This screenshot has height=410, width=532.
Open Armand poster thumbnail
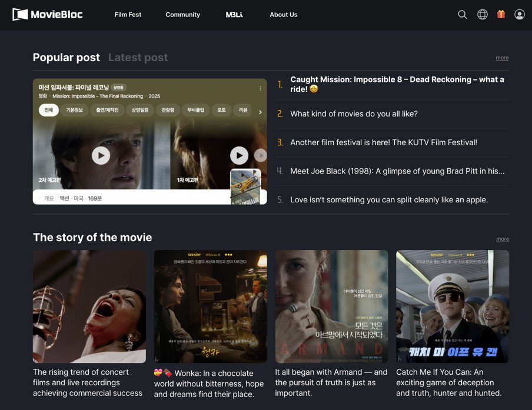[331, 306]
